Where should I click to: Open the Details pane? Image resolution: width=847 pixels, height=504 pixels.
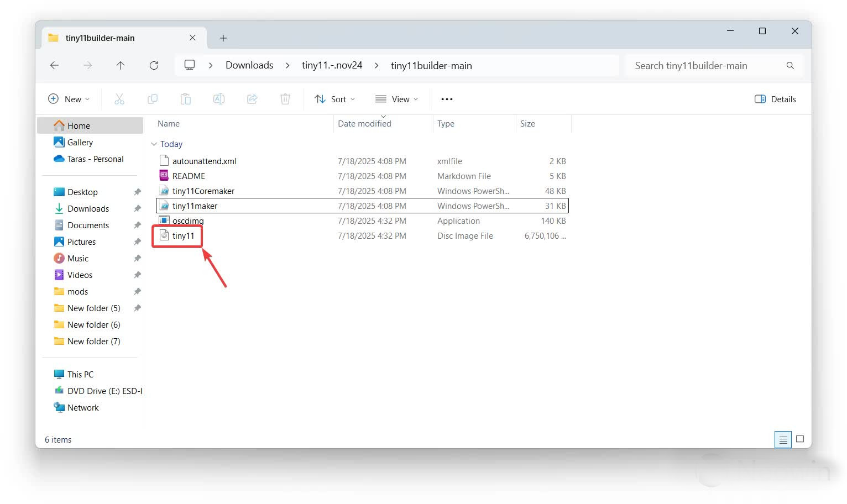(x=775, y=99)
